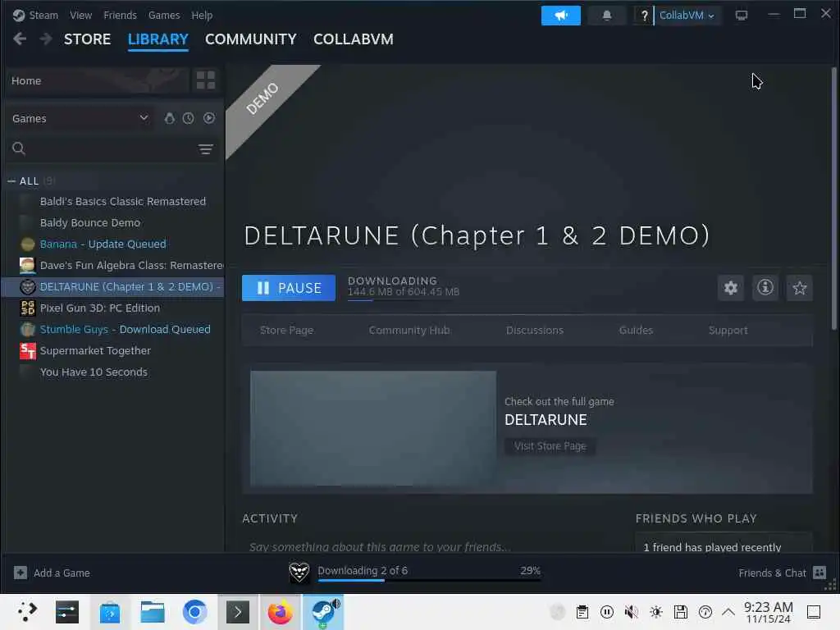Collapse the ALL games section

pyautogui.click(x=11, y=181)
